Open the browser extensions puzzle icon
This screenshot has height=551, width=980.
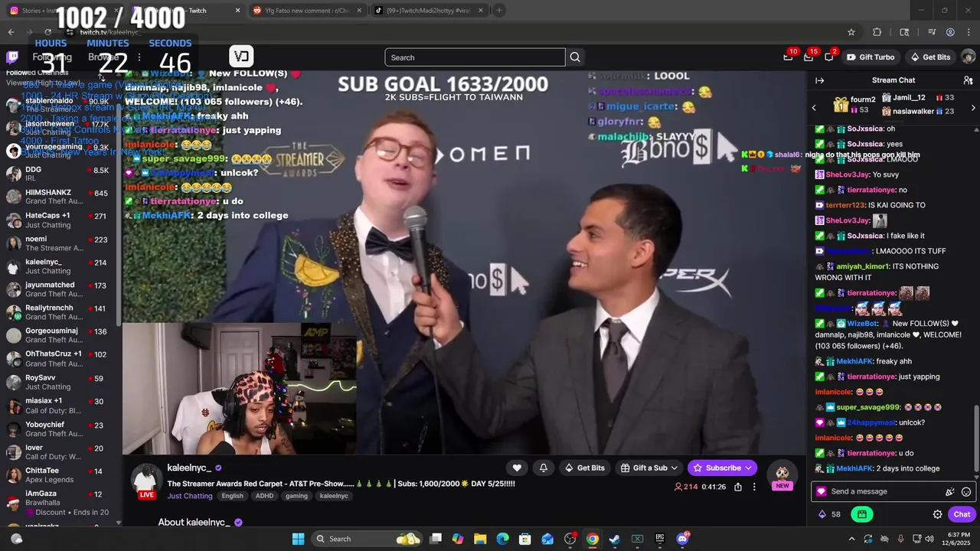tap(877, 32)
